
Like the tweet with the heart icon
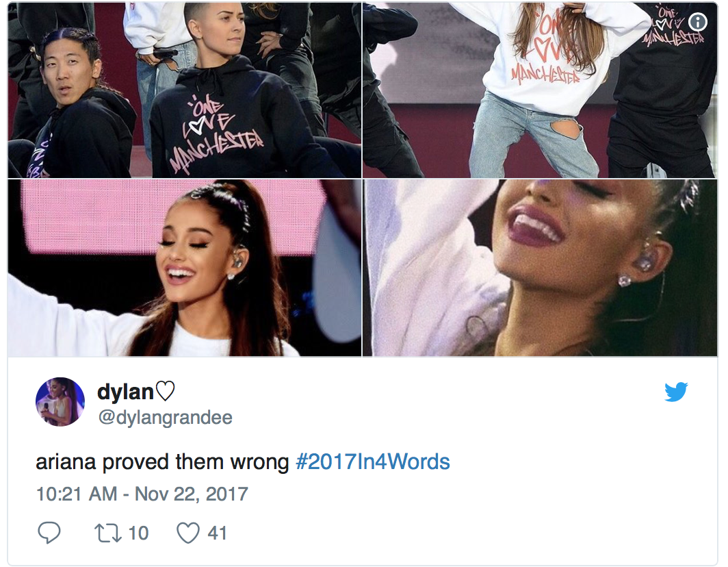pos(188,533)
